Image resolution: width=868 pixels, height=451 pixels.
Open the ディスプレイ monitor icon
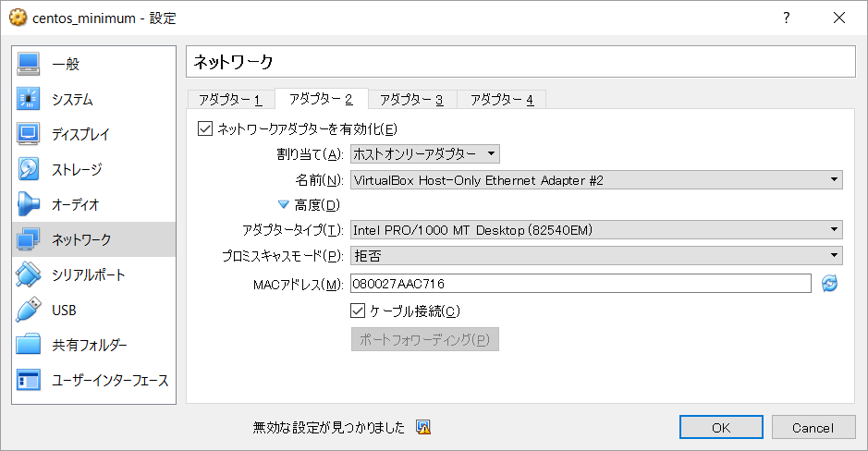point(28,134)
